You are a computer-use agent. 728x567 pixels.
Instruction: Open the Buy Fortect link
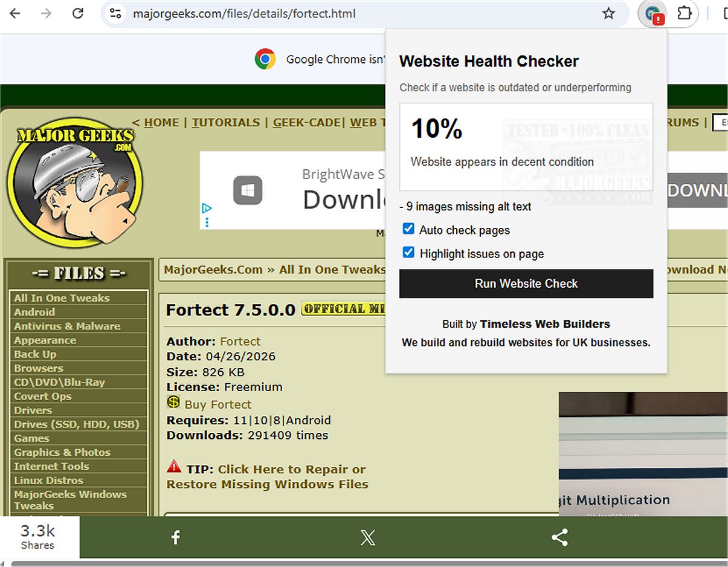point(218,404)
